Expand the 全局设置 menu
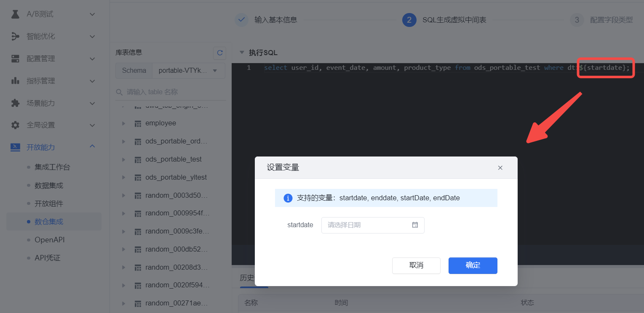This screenshot has height=313, width=644. tap(93, 125)
